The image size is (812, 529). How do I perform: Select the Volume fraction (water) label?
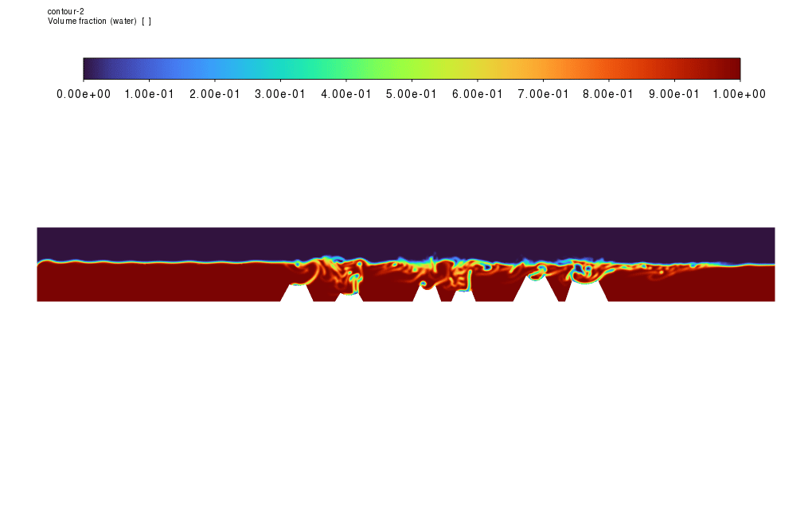point(99,22)
